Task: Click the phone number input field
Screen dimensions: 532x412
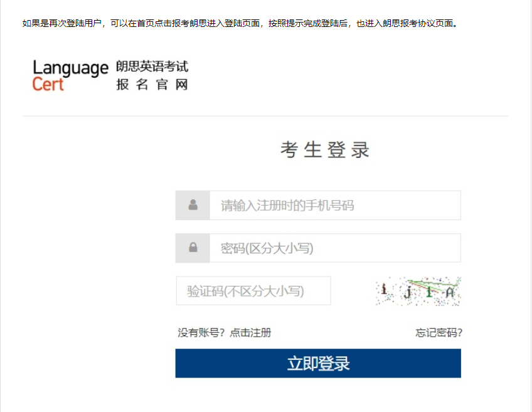Action: 335,205
